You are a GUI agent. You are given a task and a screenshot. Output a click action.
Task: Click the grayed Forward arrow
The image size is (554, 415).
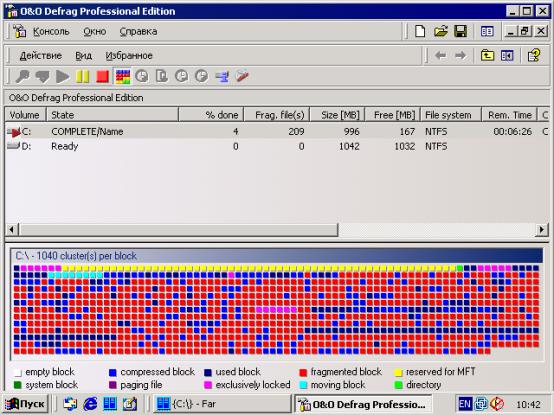[460, 55]
